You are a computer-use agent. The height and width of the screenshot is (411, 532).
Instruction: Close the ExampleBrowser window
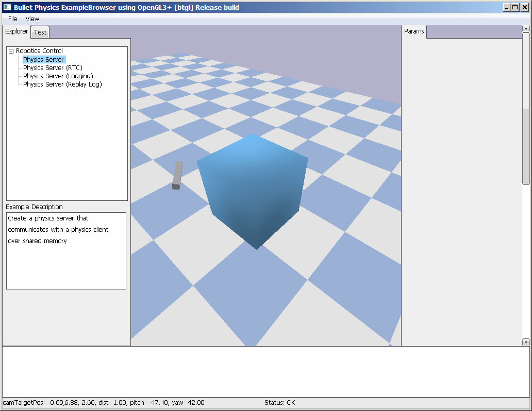pos(525,7)
